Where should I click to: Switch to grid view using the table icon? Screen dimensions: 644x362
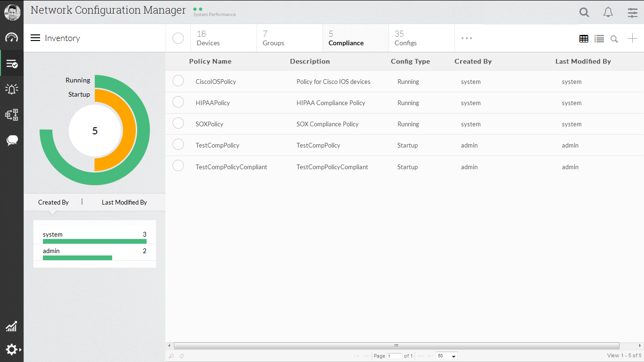(x=584, y=38)
